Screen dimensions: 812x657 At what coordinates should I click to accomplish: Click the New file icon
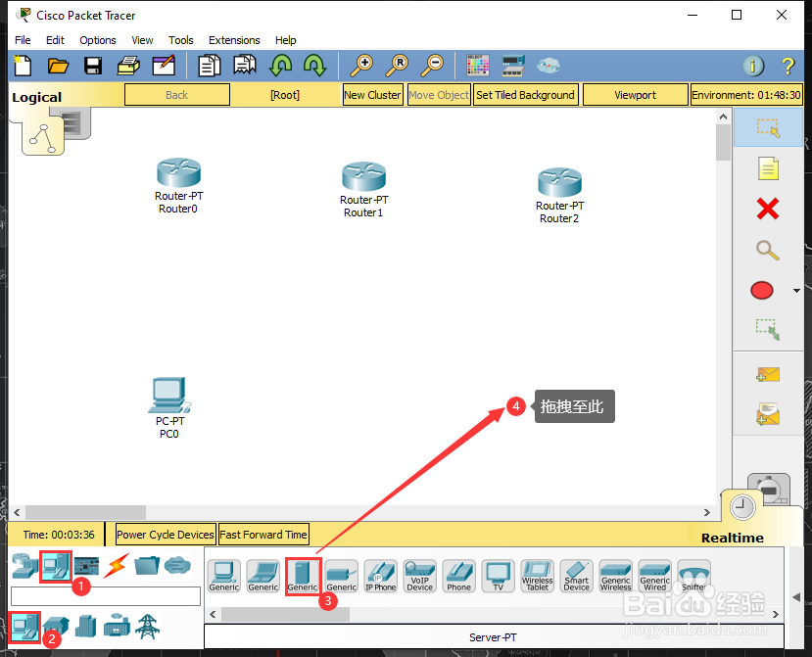pyautogui.click(x=23, y=66)
